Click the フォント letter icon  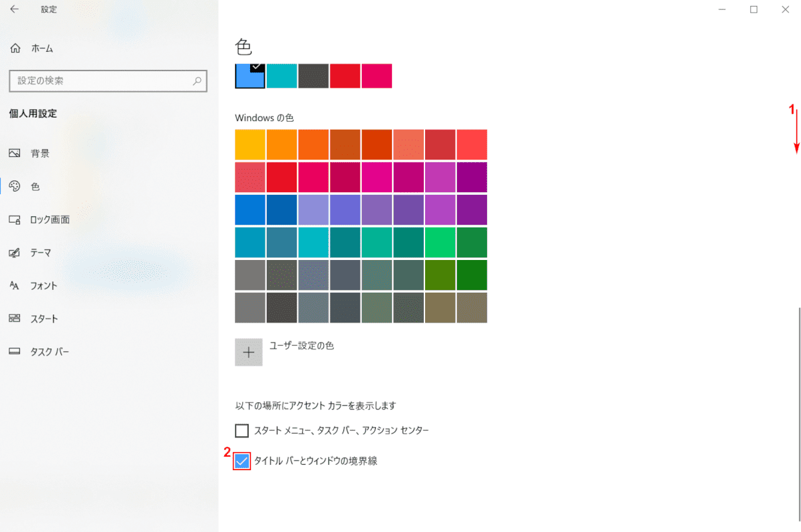click(15, 286)
